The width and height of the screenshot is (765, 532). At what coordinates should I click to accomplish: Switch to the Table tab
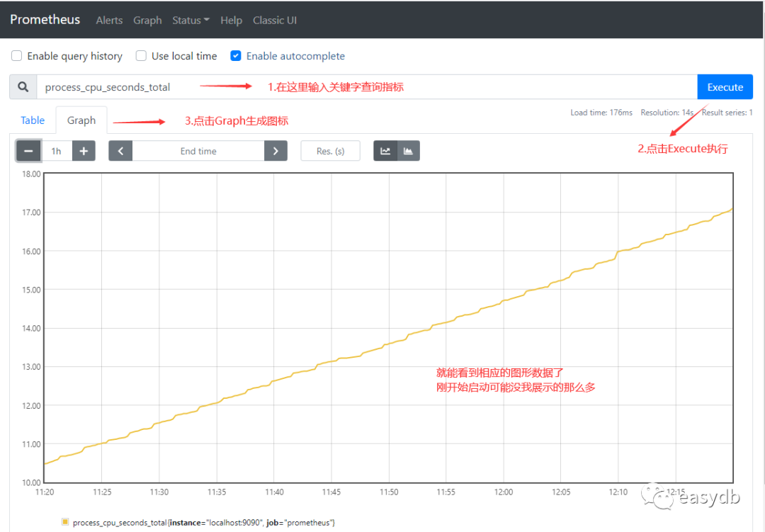point(33,120)
